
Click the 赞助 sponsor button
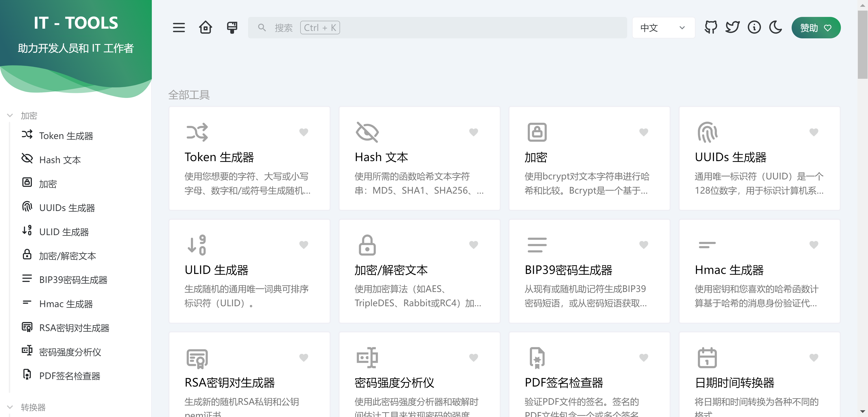(x=815, y=28)
